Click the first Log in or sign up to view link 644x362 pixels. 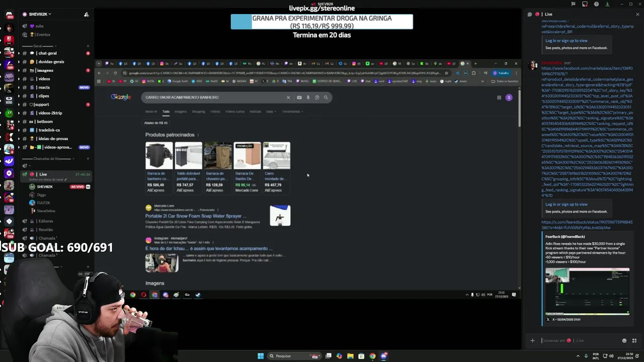tap(567, 41)
